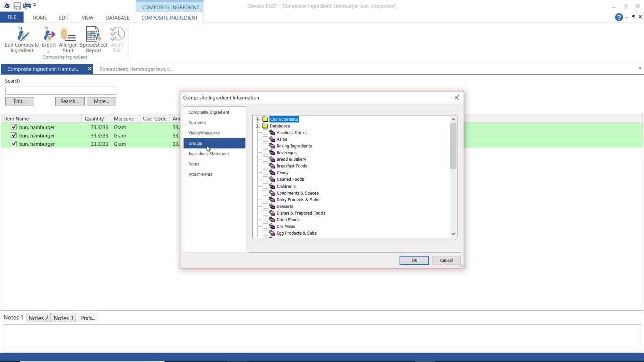The image size is (644, 362).
Task: Expand the Databases folder node
Action: (258, 126)
